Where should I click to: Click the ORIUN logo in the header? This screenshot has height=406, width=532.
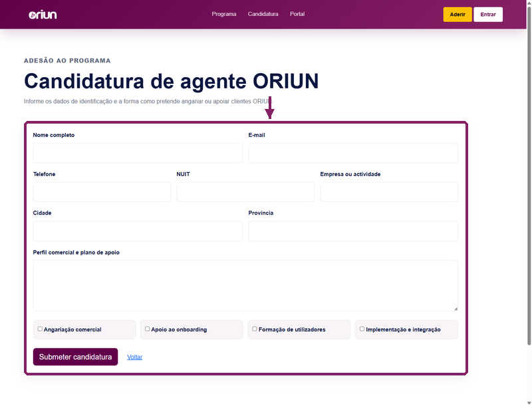click(x=43, y=15)
